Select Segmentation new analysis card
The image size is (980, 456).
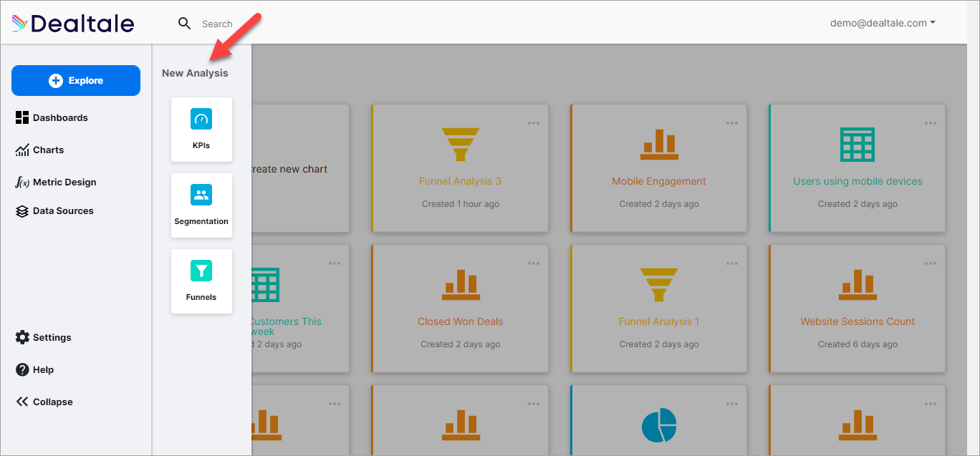pos(201,205)
